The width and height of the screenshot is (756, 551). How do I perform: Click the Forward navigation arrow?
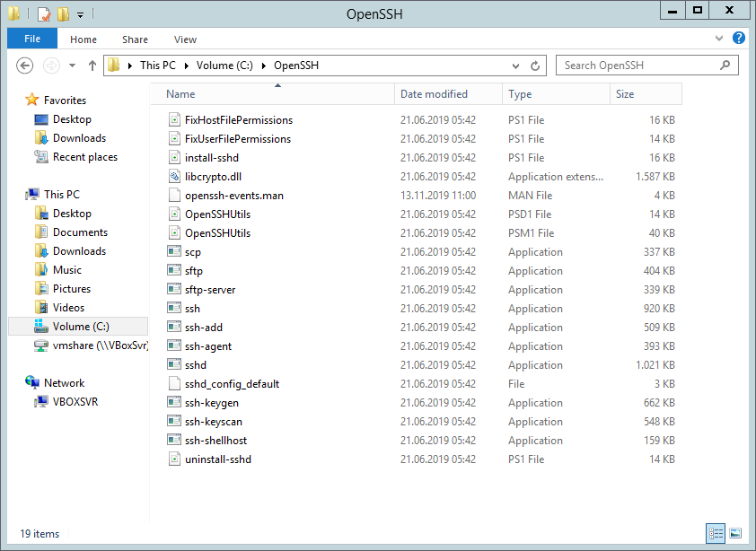click(51, 66)
